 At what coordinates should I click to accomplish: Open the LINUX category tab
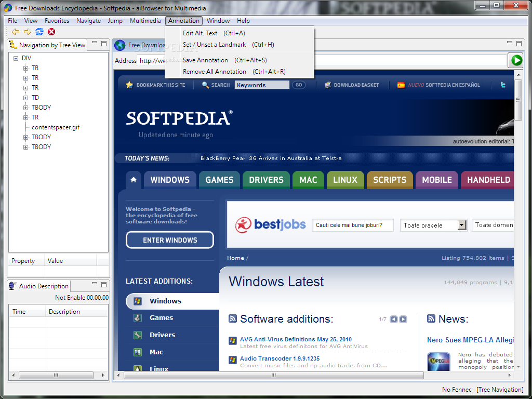345,180
